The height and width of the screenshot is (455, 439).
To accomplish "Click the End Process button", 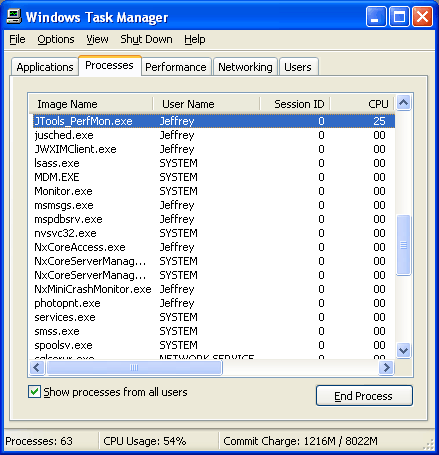I will point(364,396).
